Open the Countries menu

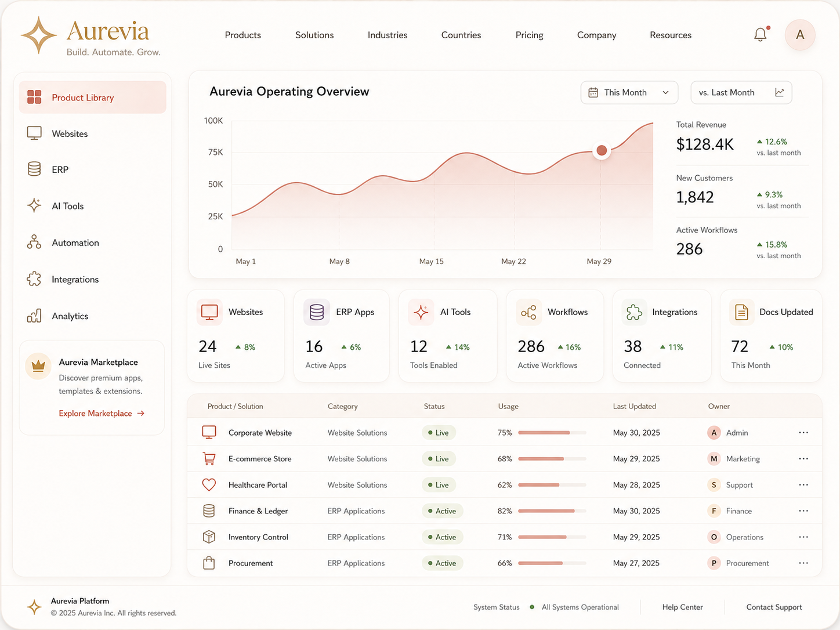click(461, 35)
